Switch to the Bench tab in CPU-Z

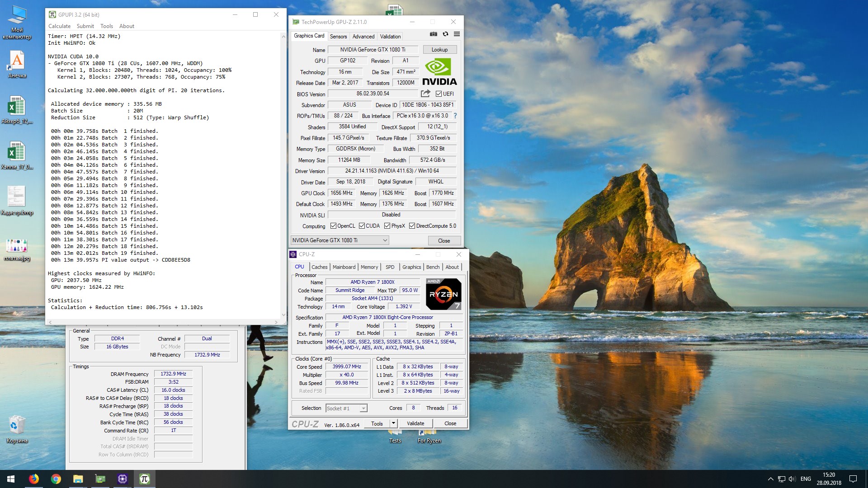tap(433, 267)
